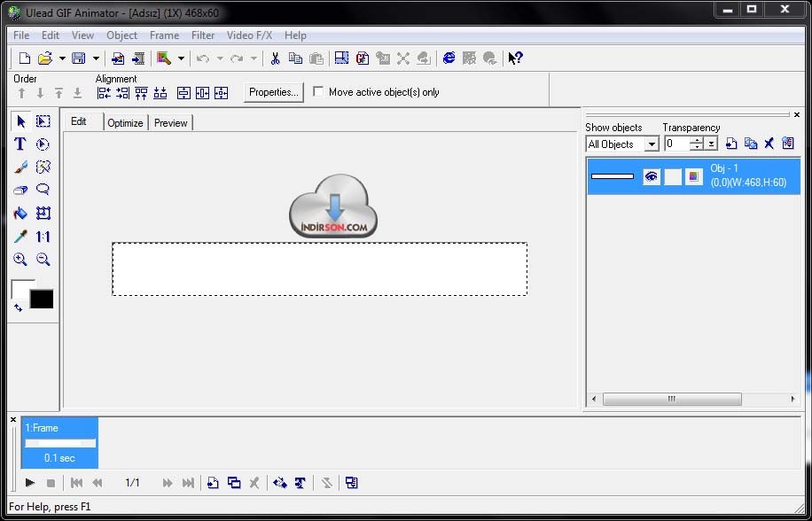This screenshot has width=812, height=521.
Task: Create a new file from the toolbar
Action: pyautogui.click(x=24, y=58)
